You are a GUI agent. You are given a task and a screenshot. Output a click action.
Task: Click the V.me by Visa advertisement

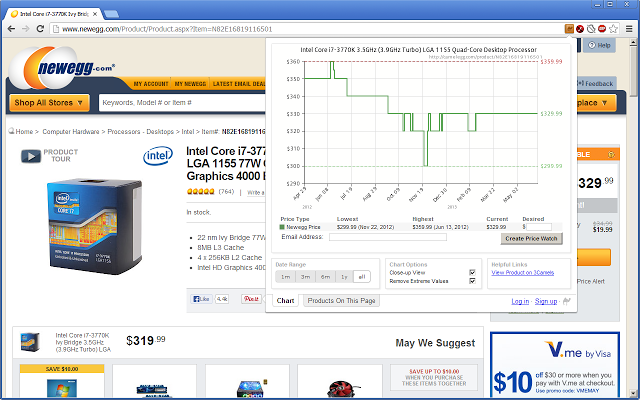click(555, 363)
